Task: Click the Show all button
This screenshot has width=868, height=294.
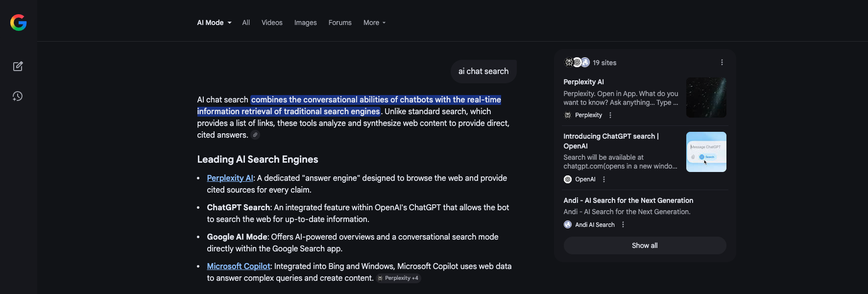Action: (644, 245)
